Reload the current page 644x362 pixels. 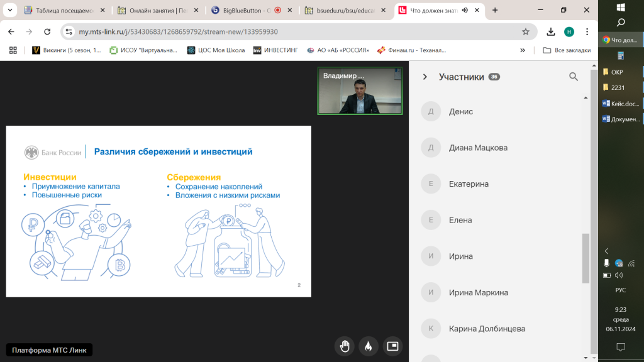(47, 31)
